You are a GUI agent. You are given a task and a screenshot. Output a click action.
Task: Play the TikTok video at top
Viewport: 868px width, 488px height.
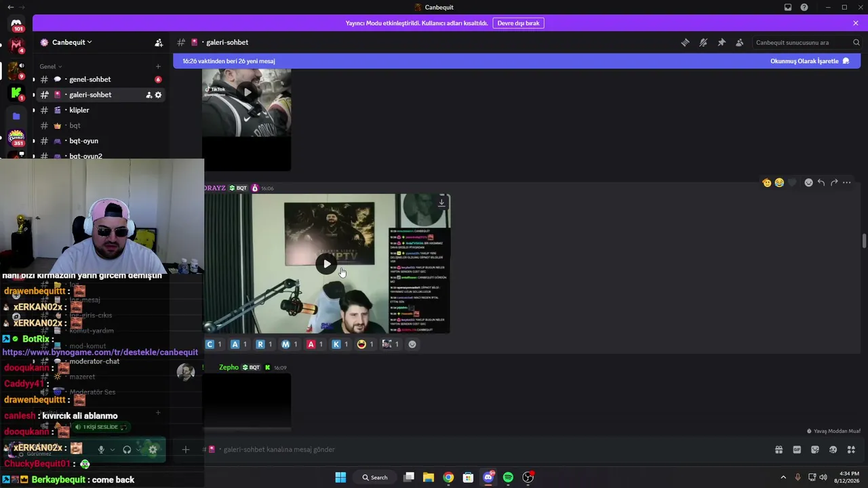tap(247, 92)
